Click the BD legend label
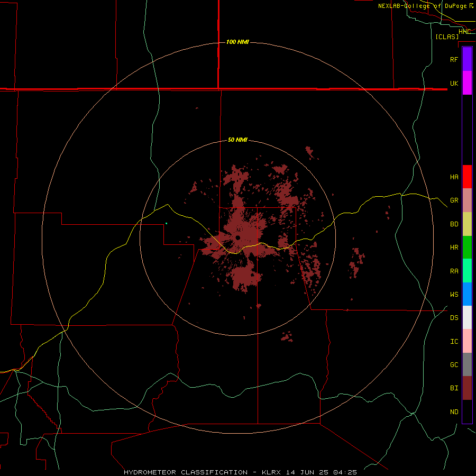Screen dimensions: 476x476 pyautogui.click(x=454, y=224)
